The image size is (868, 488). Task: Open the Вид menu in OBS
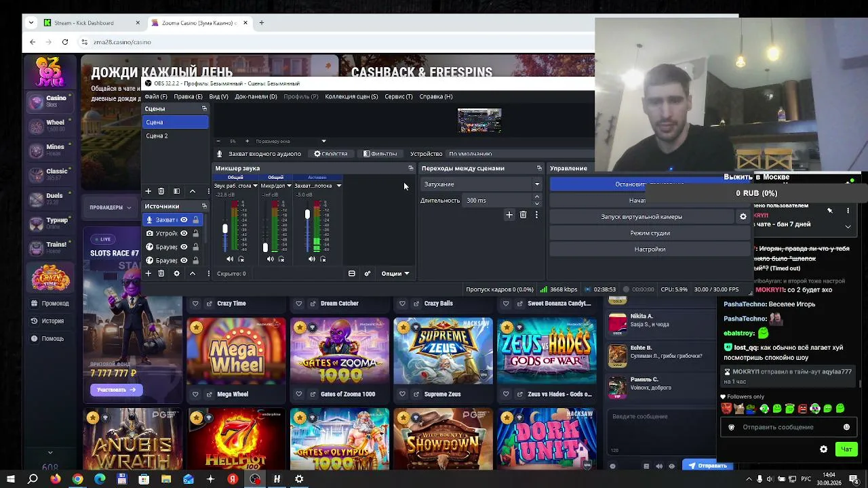pos(218,96)
